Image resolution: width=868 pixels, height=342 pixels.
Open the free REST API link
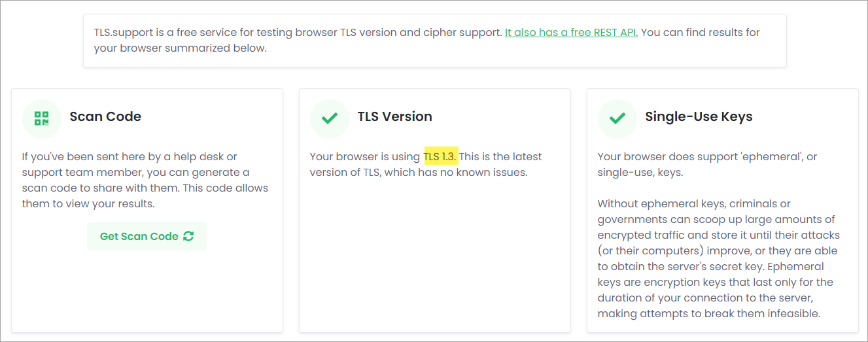point(571,32)
